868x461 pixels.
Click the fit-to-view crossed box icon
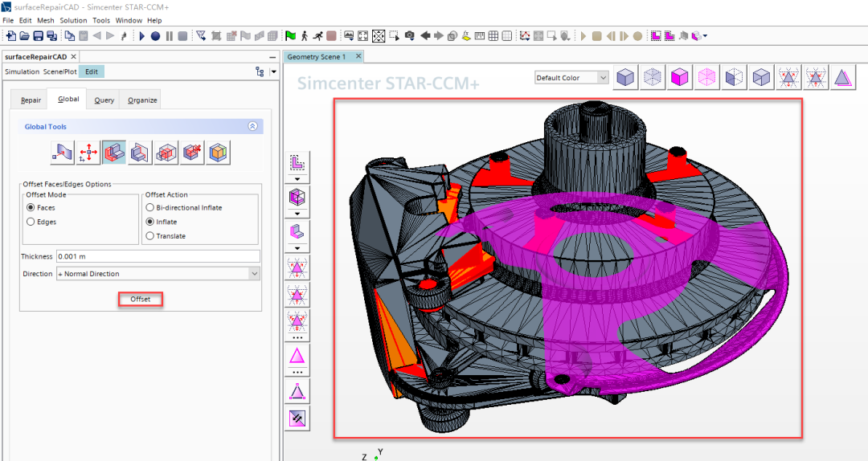click(x=379, y=36)
